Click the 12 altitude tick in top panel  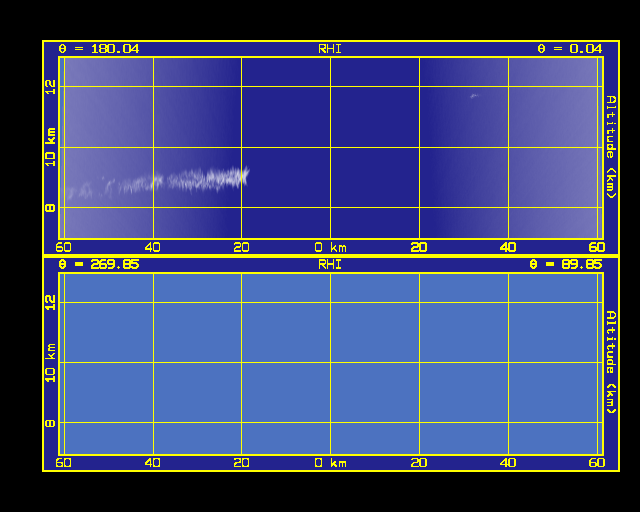[x=50, y=87]
